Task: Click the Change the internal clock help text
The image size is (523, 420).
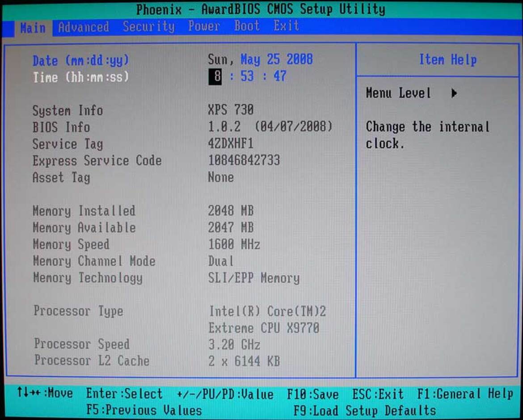Action: [428, 135]
